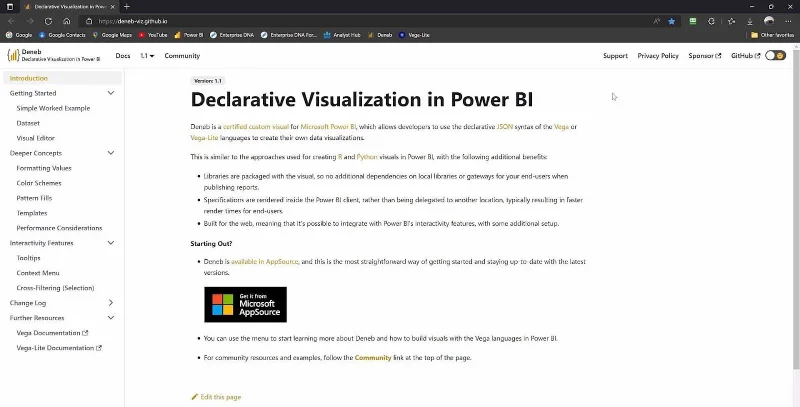The height and width of the screenshot is (407, 800).
Task: Open the green browser extension icon
Action: coord(692,21)
